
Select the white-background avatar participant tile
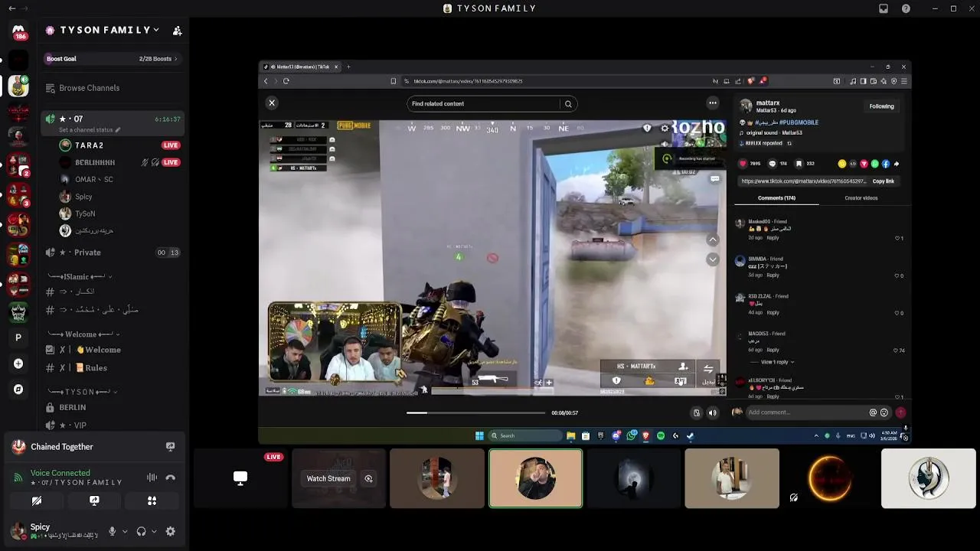(x=928, y=478)
